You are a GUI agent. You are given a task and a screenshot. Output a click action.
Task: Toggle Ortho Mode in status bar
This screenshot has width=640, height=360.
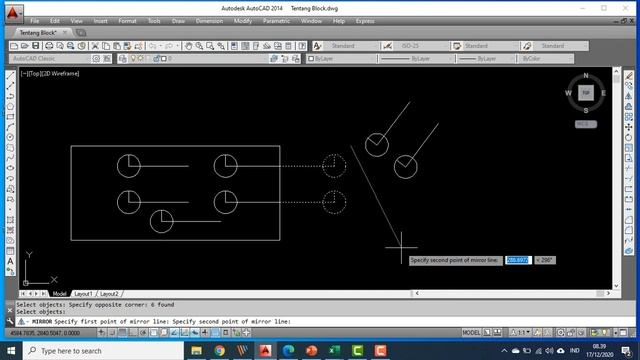point(133,333)
